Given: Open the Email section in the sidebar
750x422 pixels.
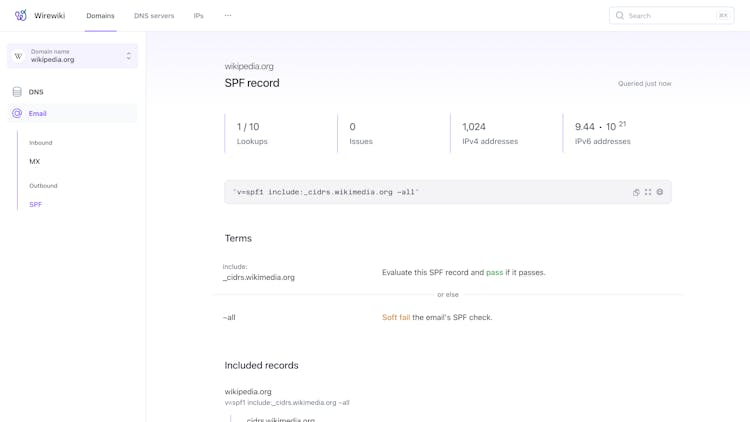Looking at the screenshot, I should pyautogui.click(x=38, y=114).
